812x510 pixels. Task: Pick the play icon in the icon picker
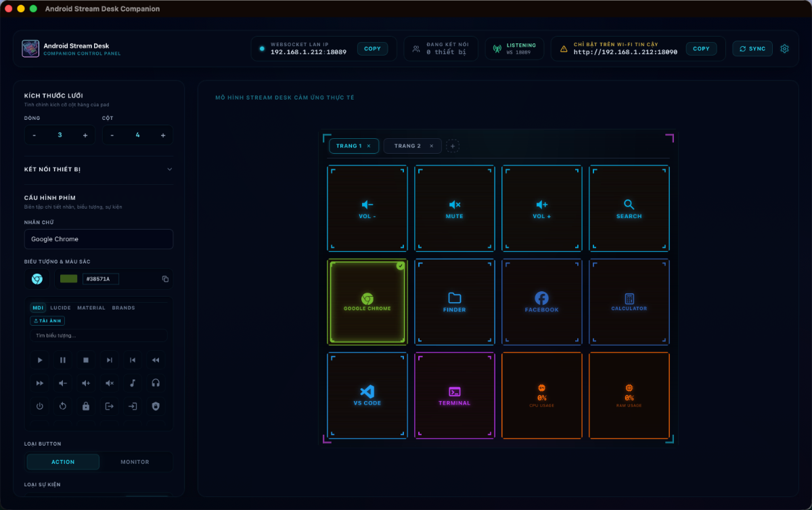40,360
